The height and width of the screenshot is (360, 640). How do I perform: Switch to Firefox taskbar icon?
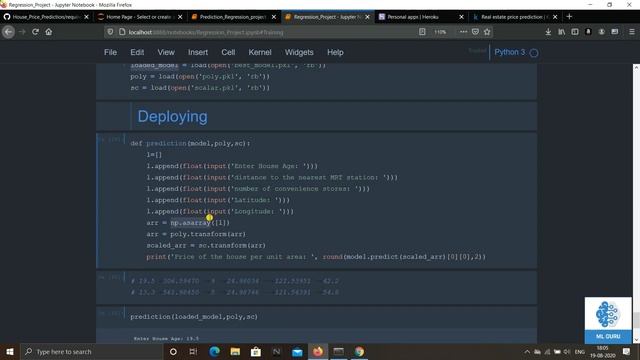318,351
